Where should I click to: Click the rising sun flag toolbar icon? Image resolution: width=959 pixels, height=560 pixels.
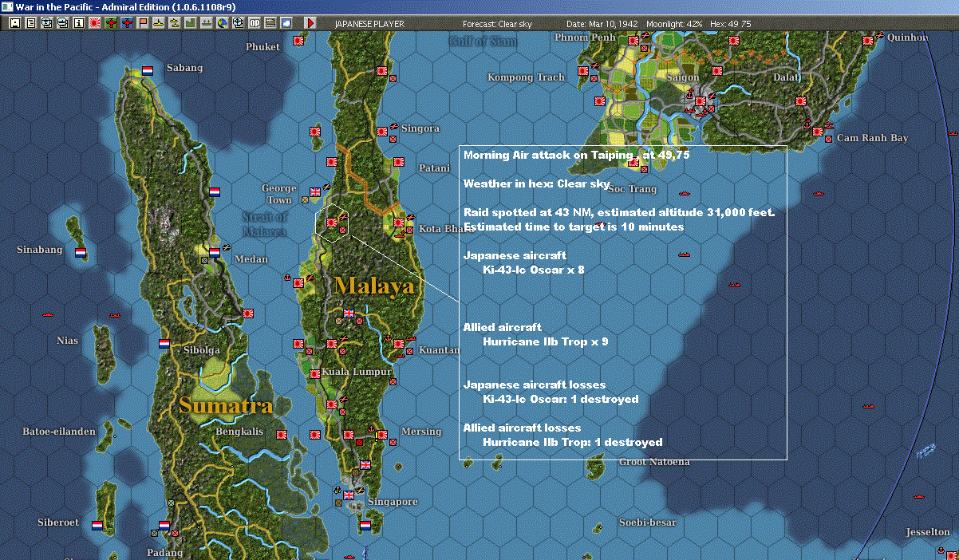pyautogui.click(x=94, y=23)
